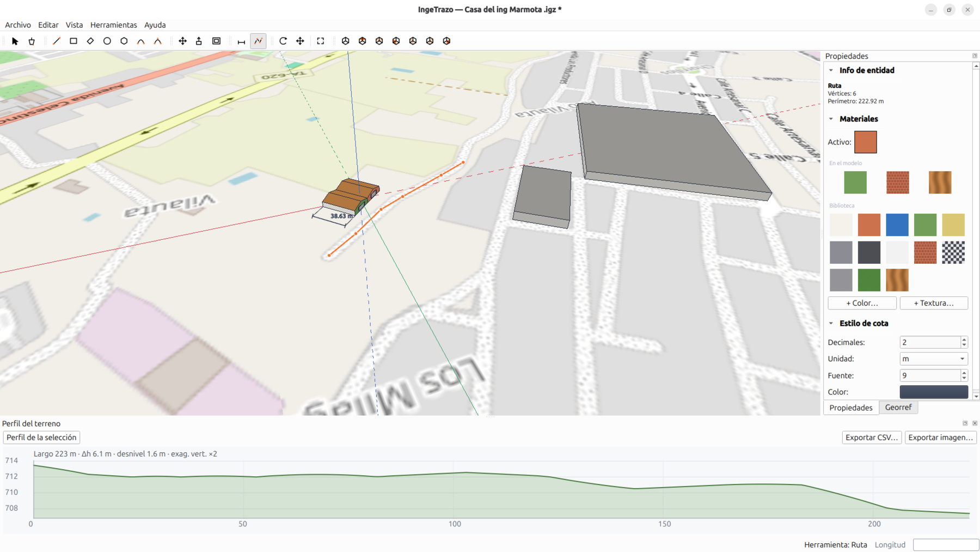This screenshot has width=980, height=552.
Task: Switch to the Georref tab
Action: click(898, 407)
